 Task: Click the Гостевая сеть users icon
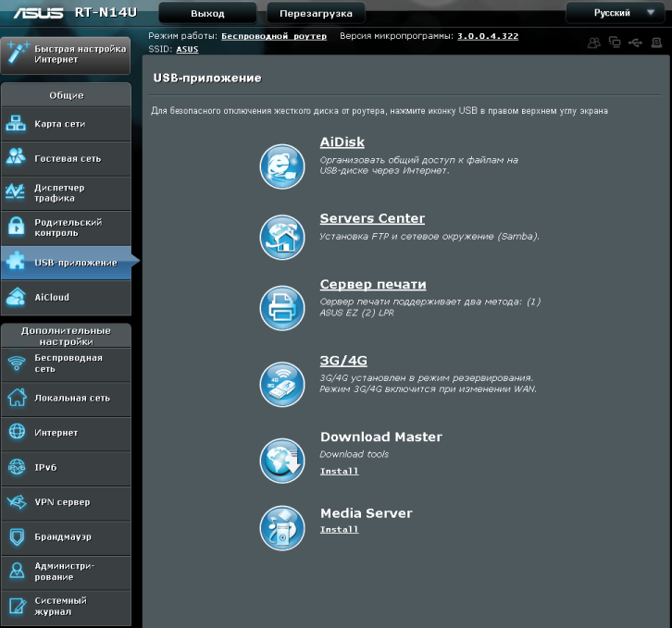16,157
